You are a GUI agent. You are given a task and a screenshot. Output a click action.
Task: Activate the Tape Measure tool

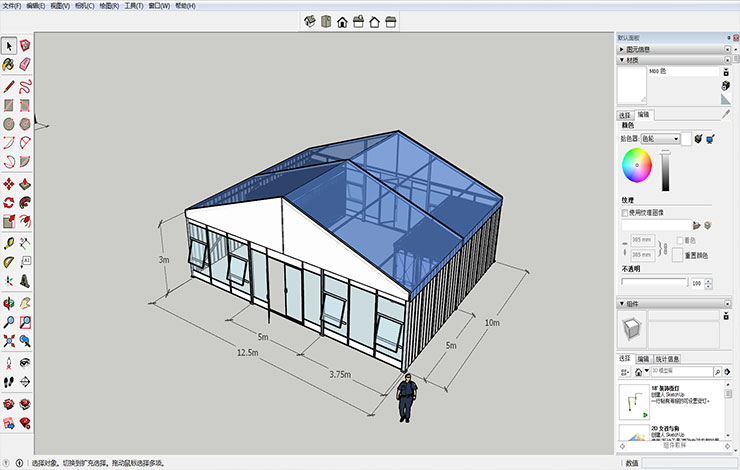8,243
